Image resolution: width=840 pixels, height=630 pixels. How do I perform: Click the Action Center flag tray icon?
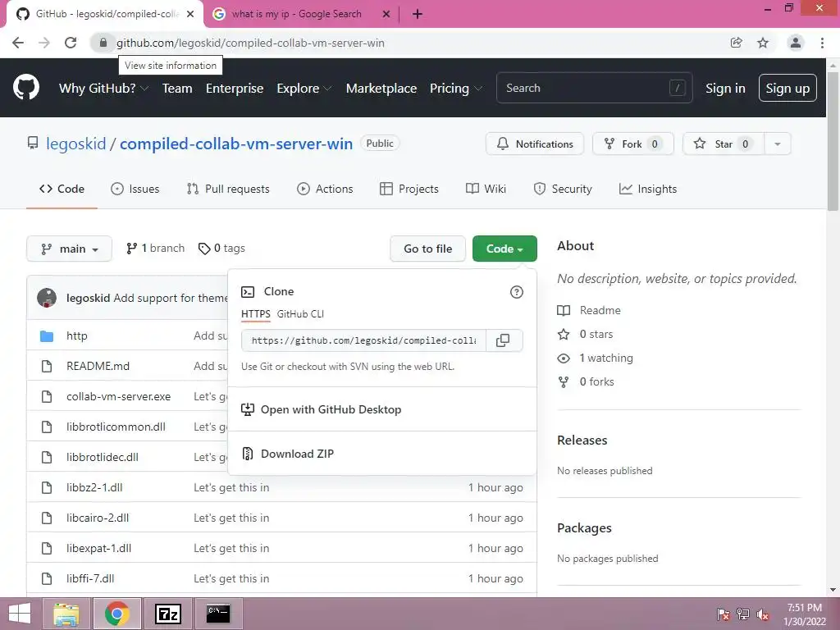[x=724, y=614]
